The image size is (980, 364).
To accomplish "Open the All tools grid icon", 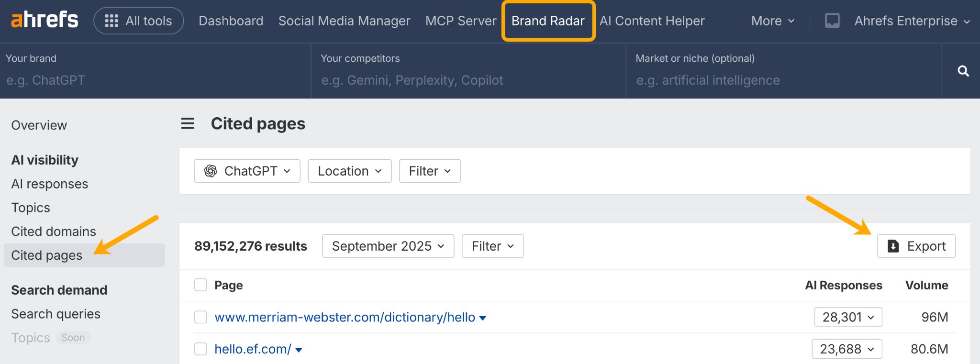I will (111, 20).
